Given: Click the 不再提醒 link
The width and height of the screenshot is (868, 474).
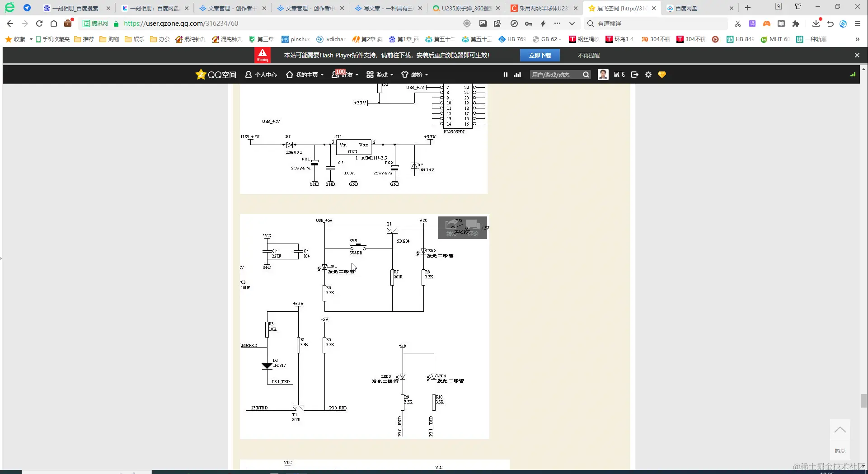Looking at the screenshot, I should [x=588, y=55].
